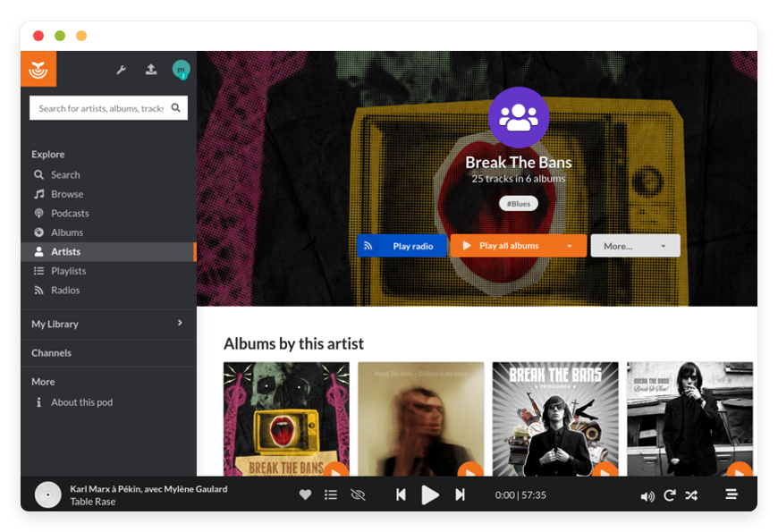Click the 0:00 | 57:35 time display
This screenshot has height=532, width=778.
[x=520, y=495]
